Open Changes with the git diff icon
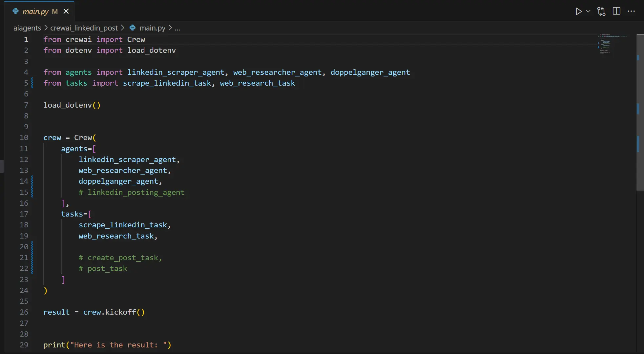 pos(602,11)
